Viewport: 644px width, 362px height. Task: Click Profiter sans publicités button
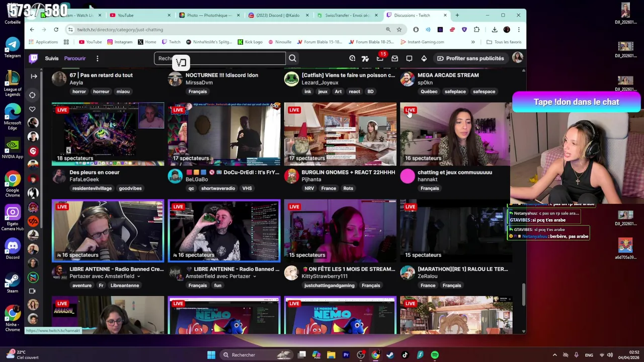pos(470,58)
